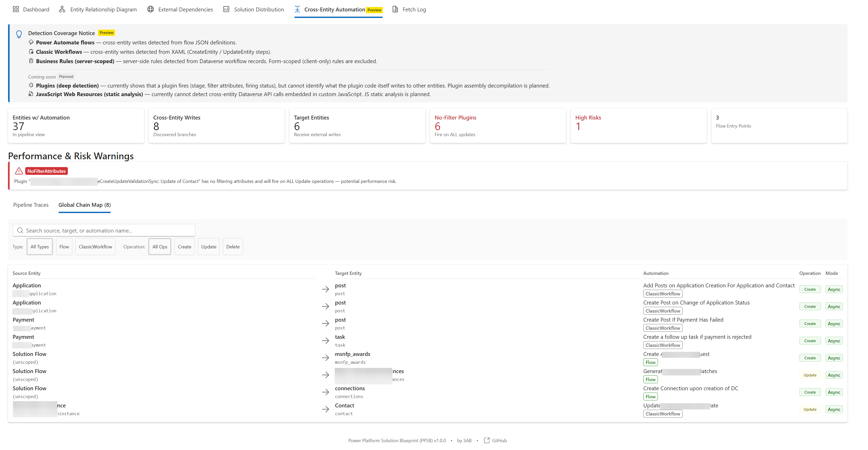Image resolution: width=868 pixels, height=450 pixels.
Task: Switch to Entity Relationship Diagram tab
Action: 98,9
